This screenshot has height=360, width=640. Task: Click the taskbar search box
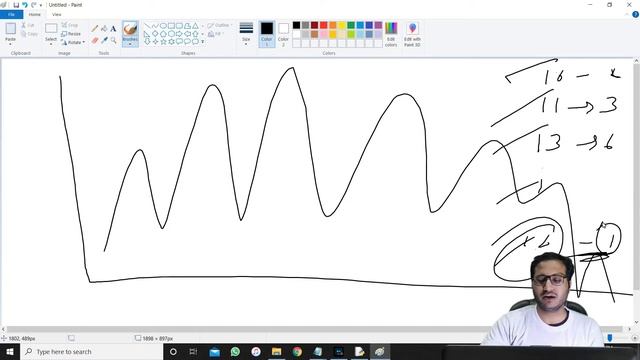click(x=91, y=351)
